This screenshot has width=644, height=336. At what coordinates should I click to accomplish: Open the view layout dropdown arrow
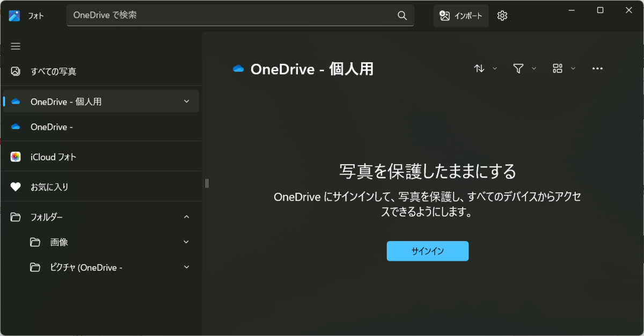(573, 68)
